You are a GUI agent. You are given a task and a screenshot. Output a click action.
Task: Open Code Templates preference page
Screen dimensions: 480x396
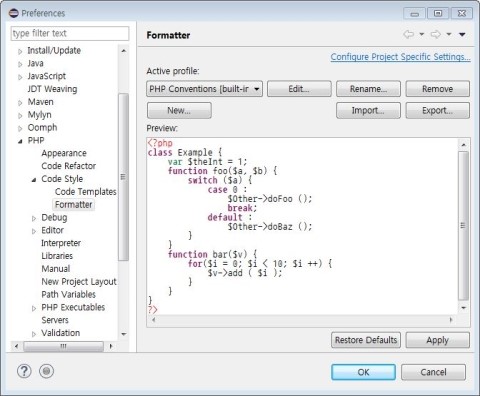pos(86,192)
